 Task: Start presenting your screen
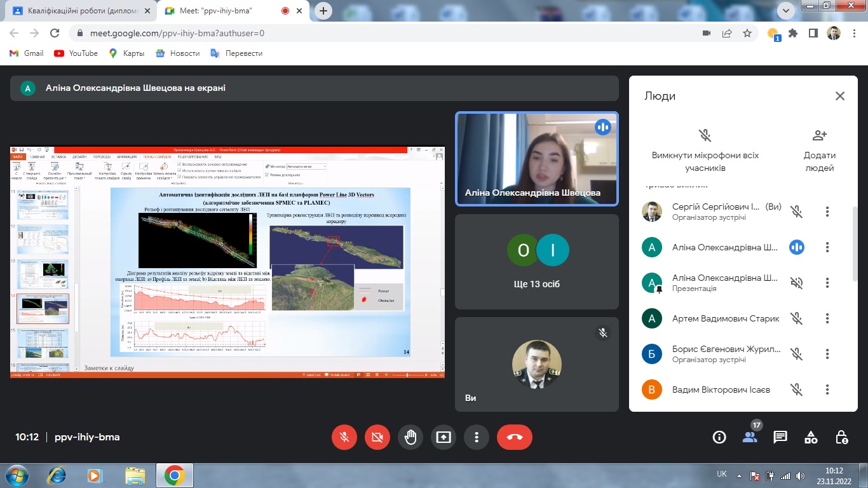(x=444, y=437)
